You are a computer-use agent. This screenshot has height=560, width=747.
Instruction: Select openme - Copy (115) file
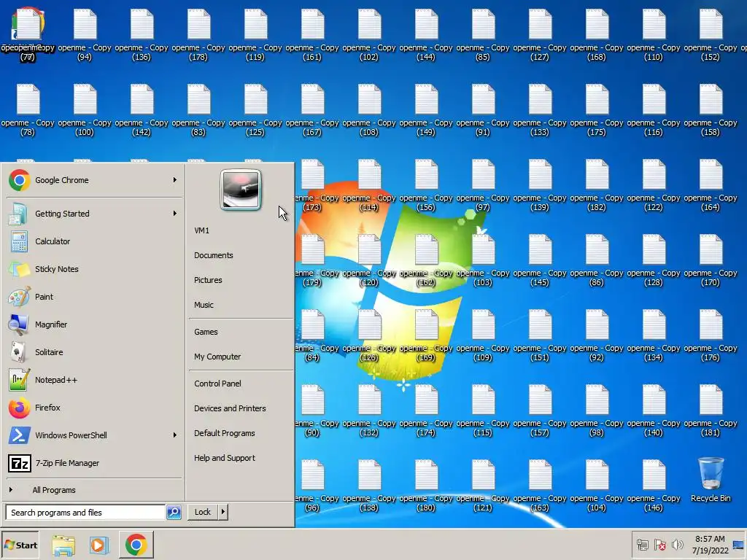(x=483, y=411)
